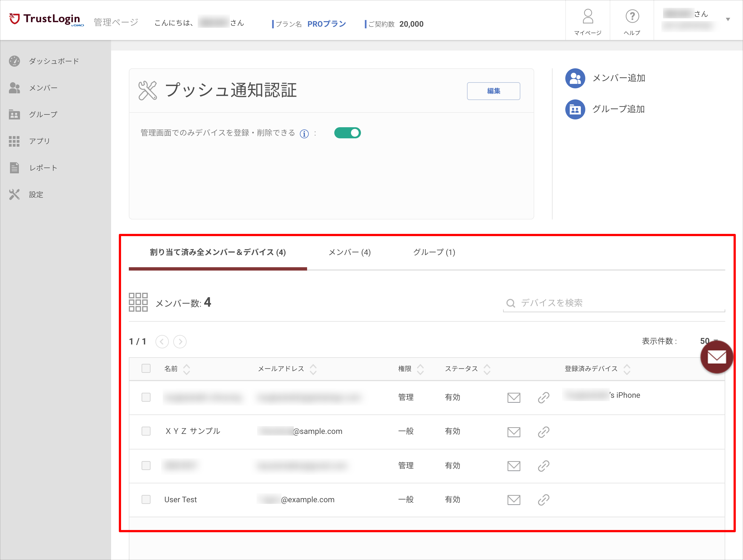Open the floating red mail contact button

click(x=716, y=357)
